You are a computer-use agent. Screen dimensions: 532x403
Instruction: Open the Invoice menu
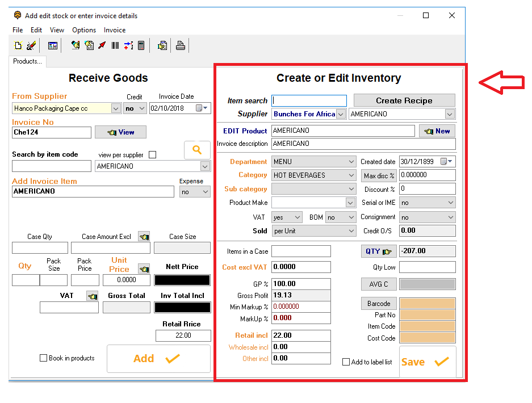pyautogui.click(x=115, y=30)
